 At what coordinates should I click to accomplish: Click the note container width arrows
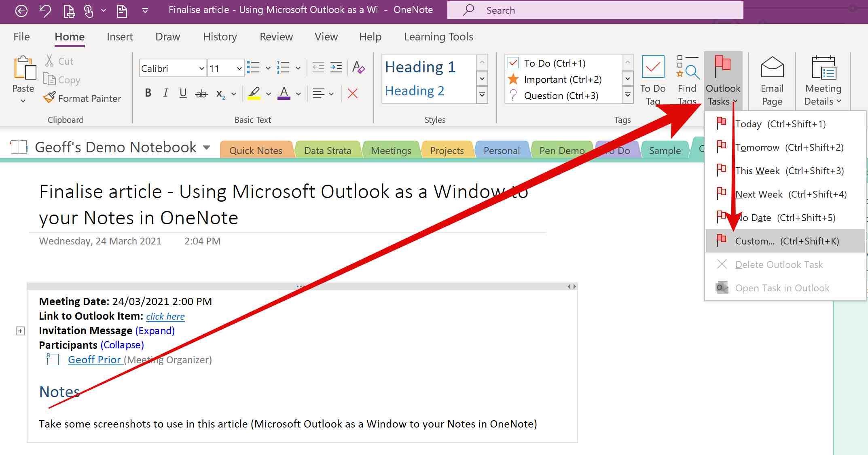572,286
